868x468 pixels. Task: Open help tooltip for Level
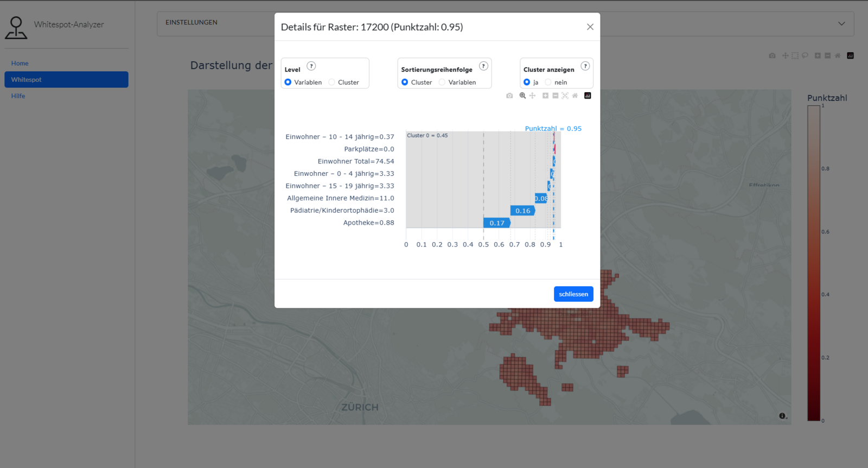[311, 66]
